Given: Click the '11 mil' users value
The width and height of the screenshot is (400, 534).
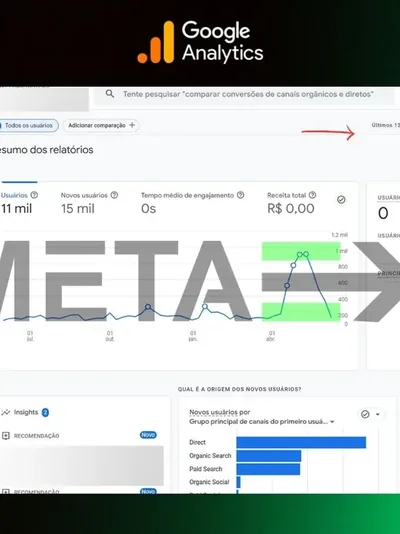Looking at the screenshot, I should point(16,208).
